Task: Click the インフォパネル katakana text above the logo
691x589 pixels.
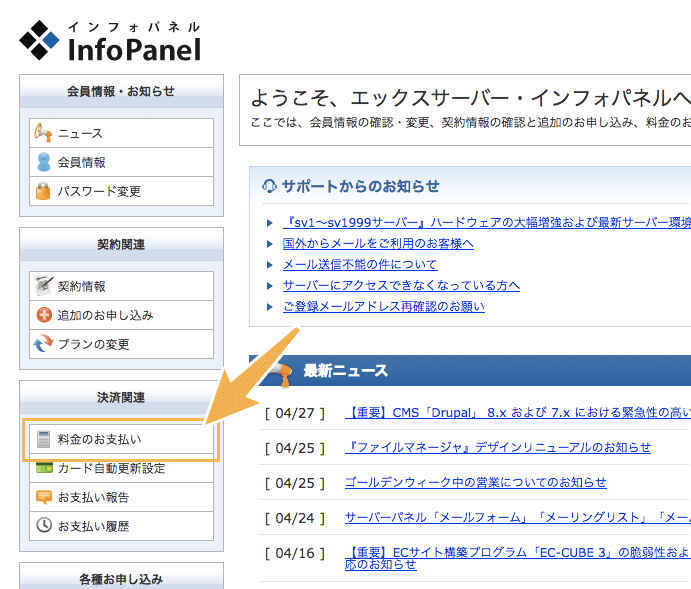Action: tap(134, 27)
